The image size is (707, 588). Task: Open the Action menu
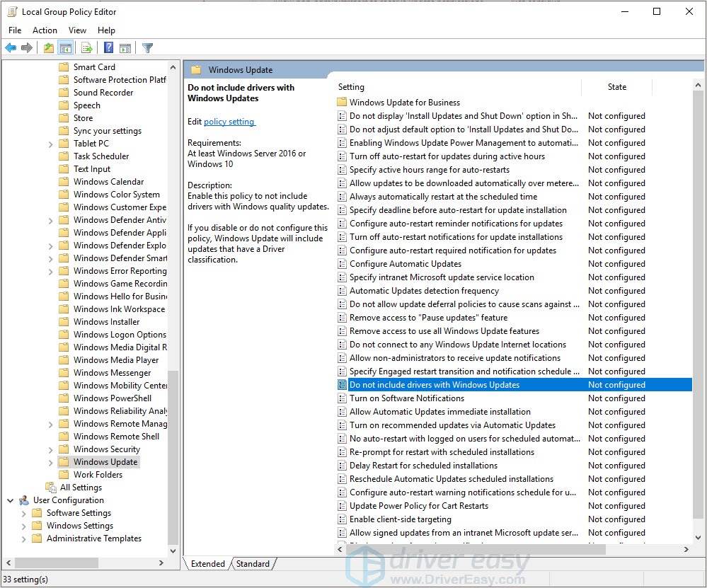pyautogui.click(x=45, y=30)
